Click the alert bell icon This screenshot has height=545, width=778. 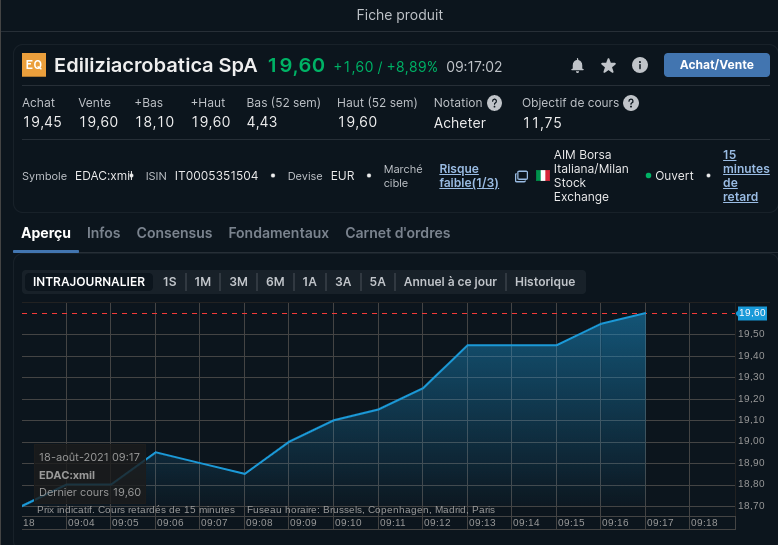pyautogui.click(x=577, y=66)
